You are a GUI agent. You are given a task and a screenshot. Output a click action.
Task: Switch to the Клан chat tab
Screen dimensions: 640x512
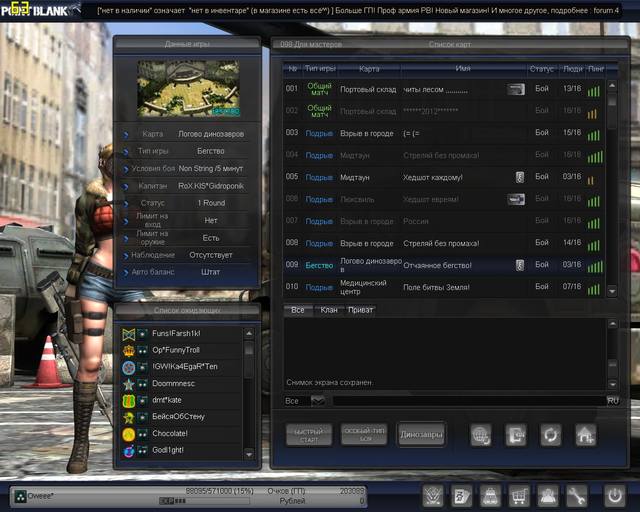point(329,310)
